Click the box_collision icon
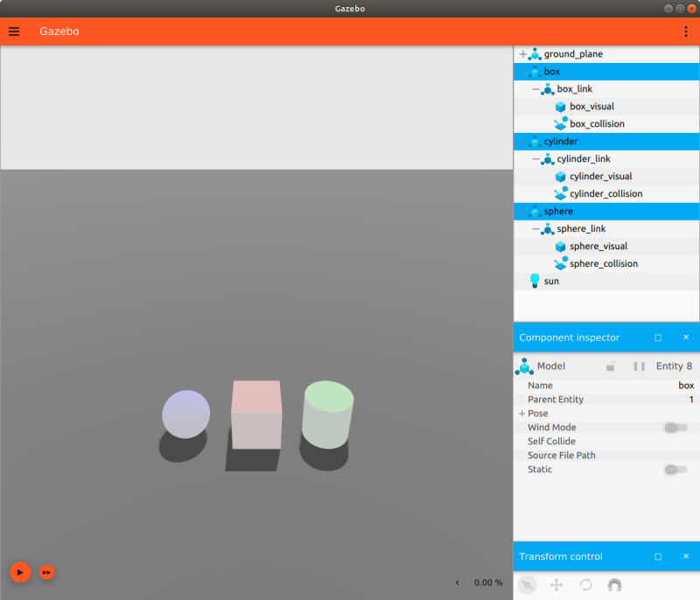Screen dimensions: 700x600 point(561,123)
